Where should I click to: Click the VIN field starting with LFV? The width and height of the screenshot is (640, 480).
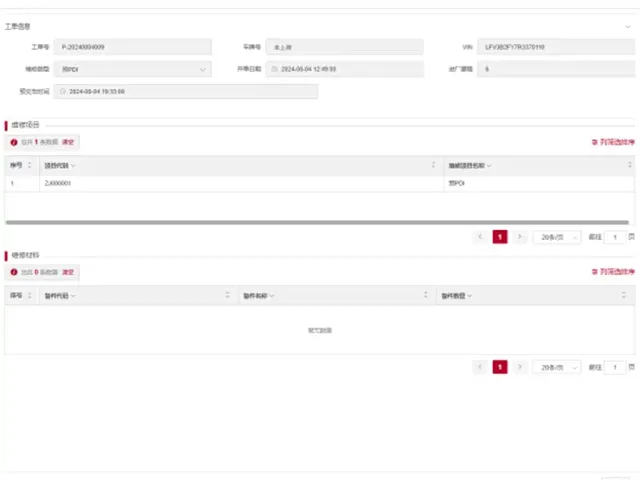click(x=556, y=47)
